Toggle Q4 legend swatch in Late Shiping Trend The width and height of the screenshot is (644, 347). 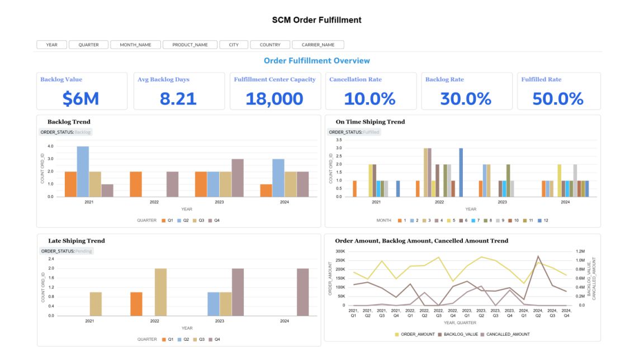[211, 339]
